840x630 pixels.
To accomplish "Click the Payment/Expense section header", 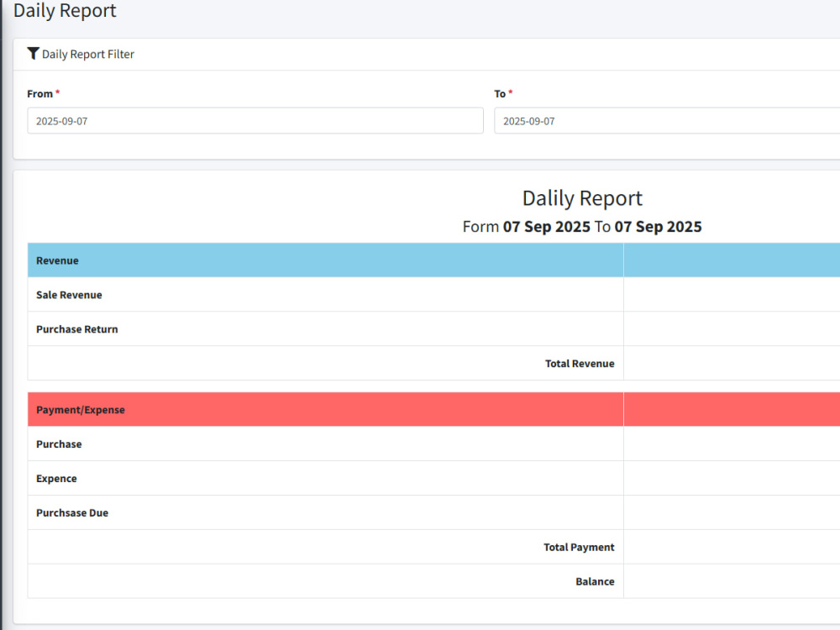I will tap(81, 410).
